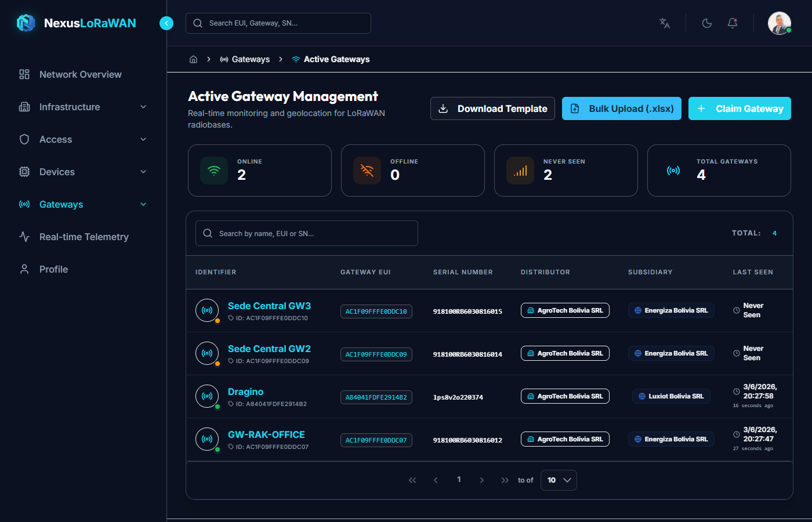Go to Gateways breadcrumb

click(245, 59)
